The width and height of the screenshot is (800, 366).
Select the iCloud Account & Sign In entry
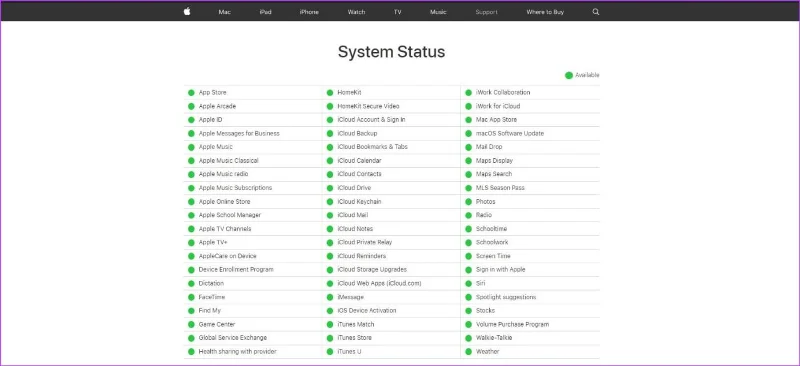pos(371,120)
